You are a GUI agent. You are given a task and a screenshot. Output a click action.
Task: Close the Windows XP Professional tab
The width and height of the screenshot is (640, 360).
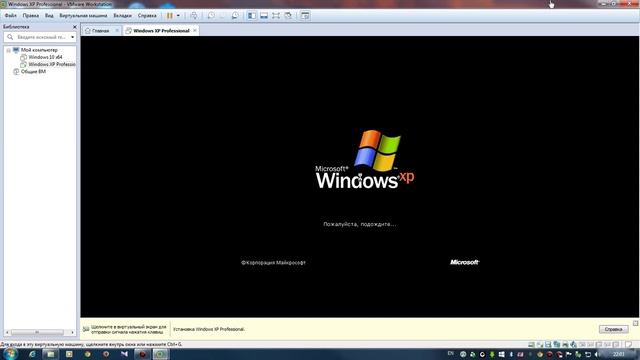195,31
